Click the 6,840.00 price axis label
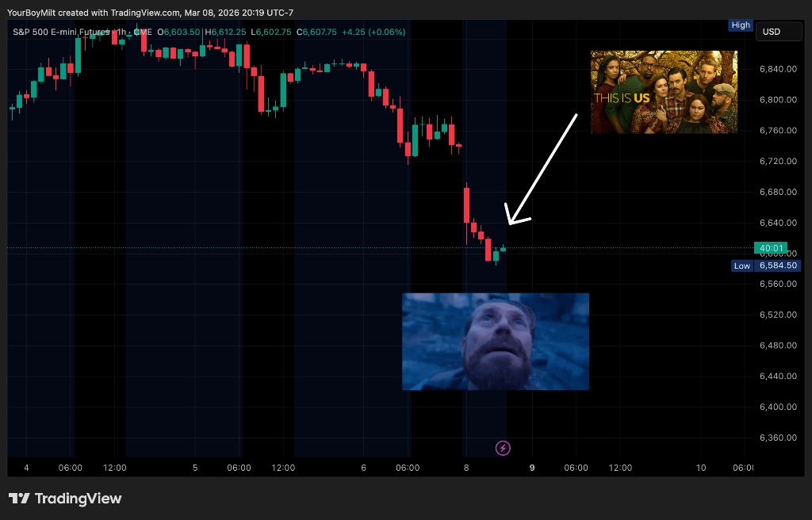812x520 pixels. click(x=778, y=69)
